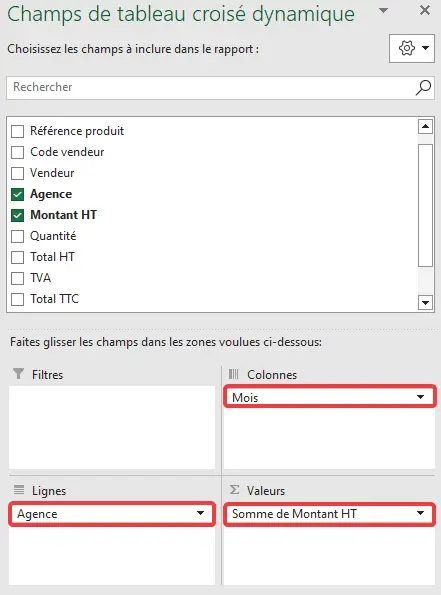Check the Référence produit field checkbox
This screenshot has width=441, height=595.
17,131
